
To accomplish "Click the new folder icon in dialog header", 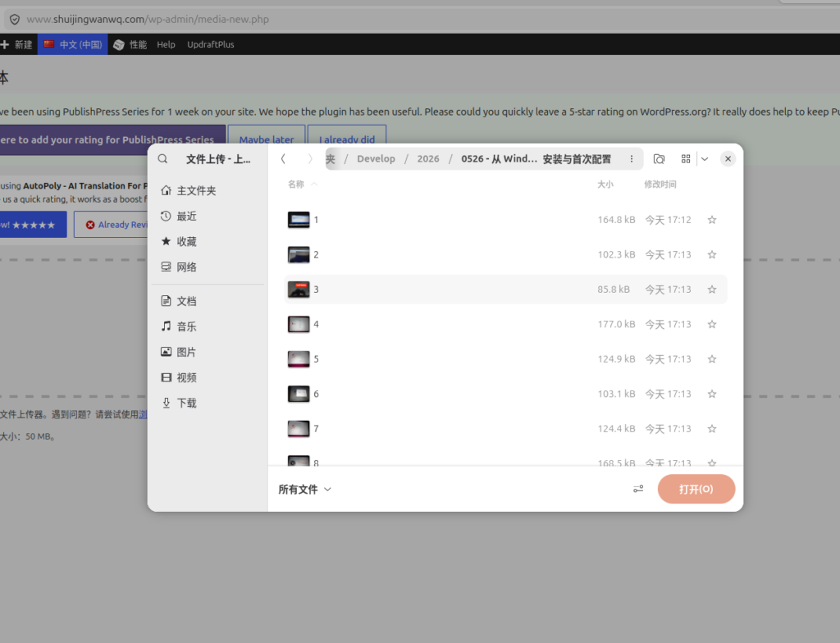I will pos(659,158).
